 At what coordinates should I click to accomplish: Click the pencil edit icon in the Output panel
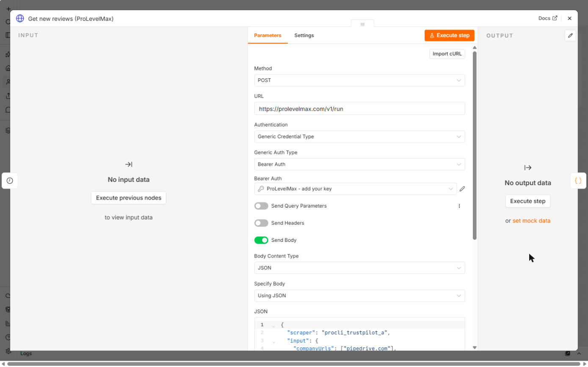tap(570, 36)
